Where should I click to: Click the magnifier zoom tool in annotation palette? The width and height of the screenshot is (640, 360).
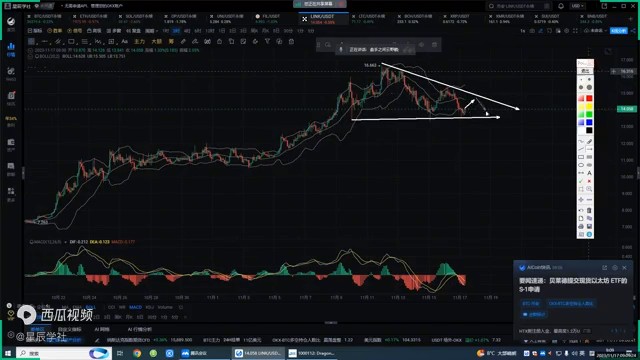point(589,189)
